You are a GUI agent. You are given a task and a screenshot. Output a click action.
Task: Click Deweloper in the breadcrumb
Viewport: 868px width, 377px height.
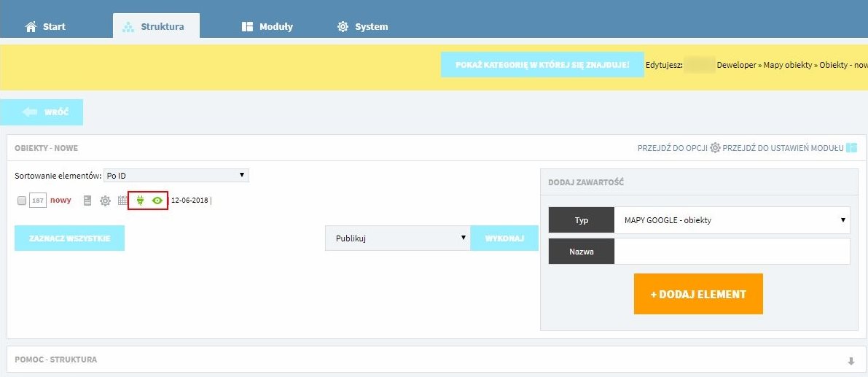pyautogui.click(x=736, y=65)
